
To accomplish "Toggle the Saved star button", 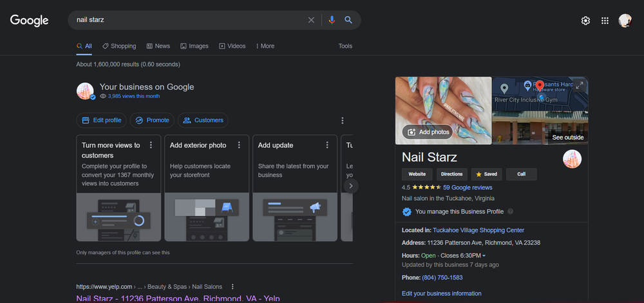I will [x=486, y=174].
